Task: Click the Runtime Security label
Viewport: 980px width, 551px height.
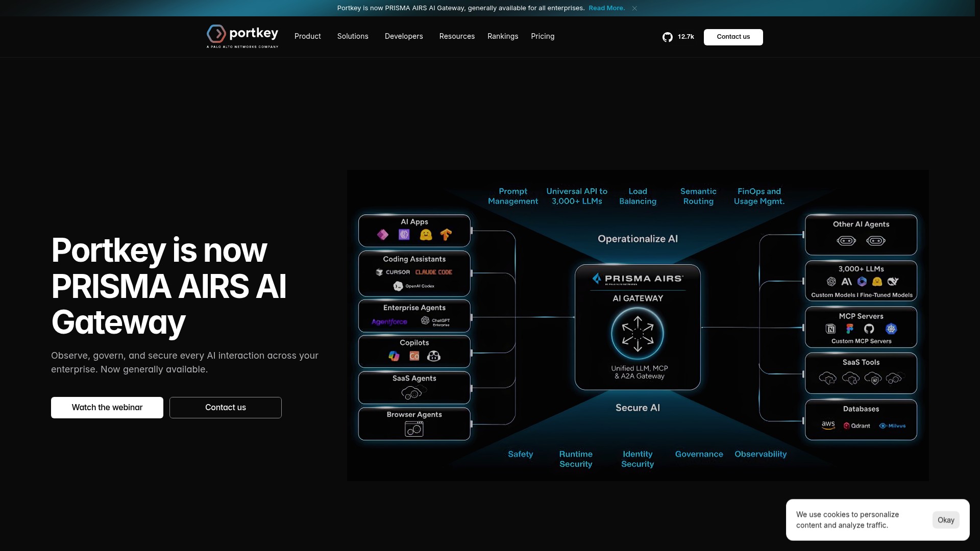Action: (576, 459)
